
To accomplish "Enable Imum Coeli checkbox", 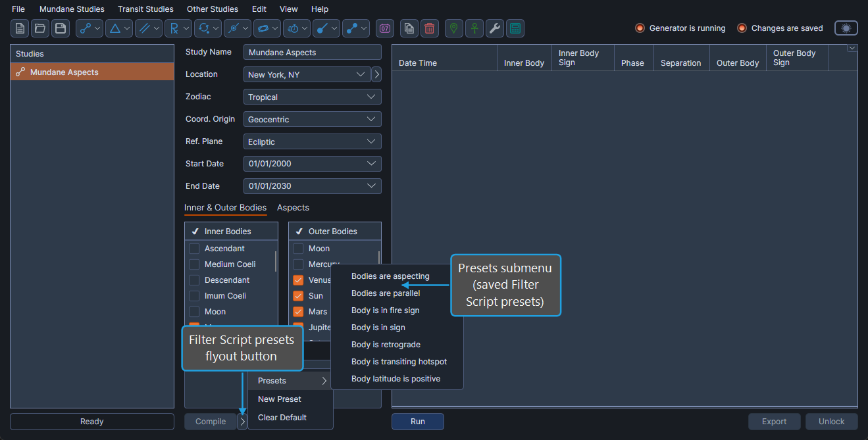I will (x=194, y=296).
